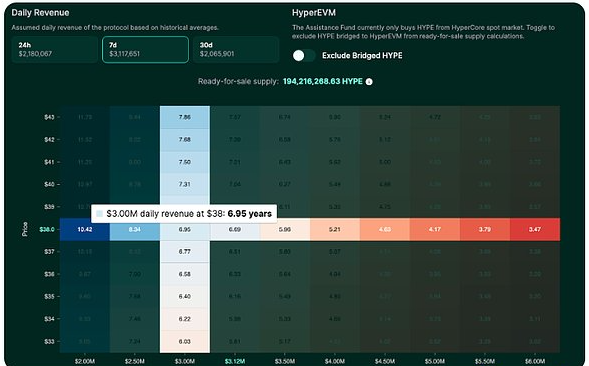Click the 7.50 cell in the $41 row
Viewport: 589px width, 366px height.
click(185, 162)
